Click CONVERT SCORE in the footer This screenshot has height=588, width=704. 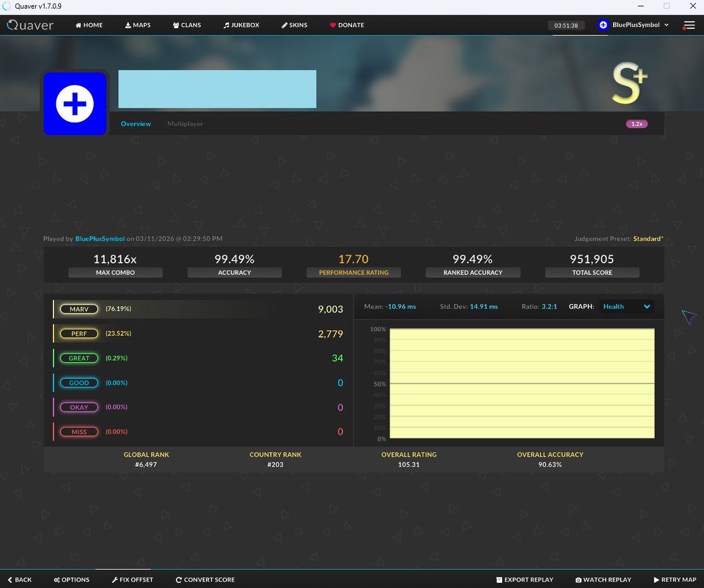[205, 579]
